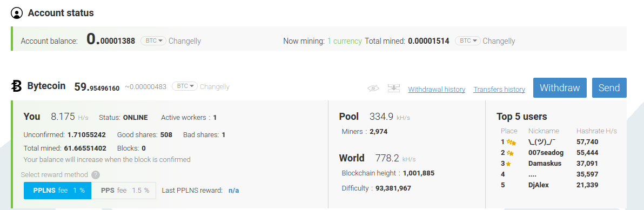Click hashrate 37,091 in top users
The image size is (644, 210).
587,163
